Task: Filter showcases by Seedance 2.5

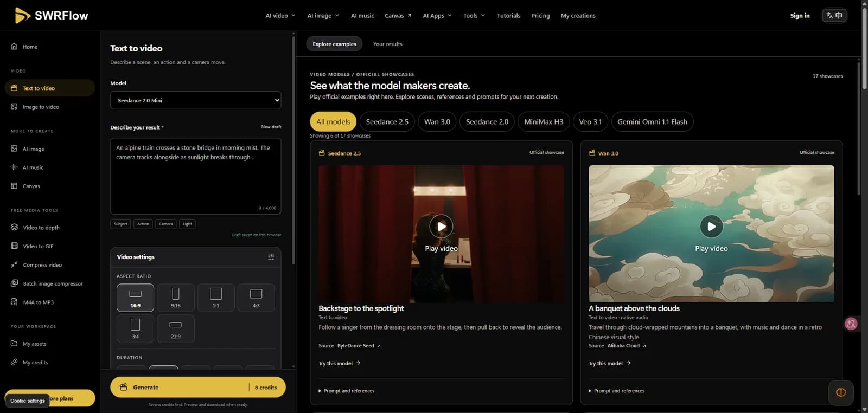Action: 387,121
